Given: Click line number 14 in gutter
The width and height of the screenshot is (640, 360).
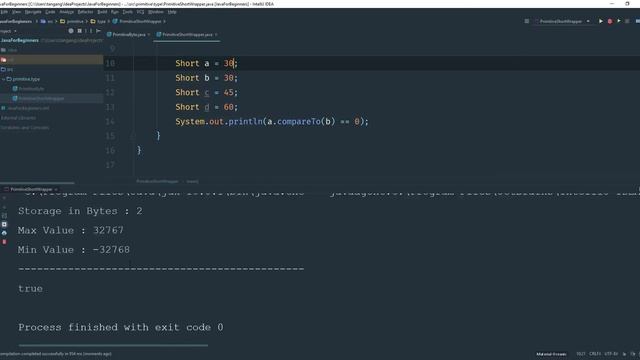Looking at the screenshot, I should [110, 122].
